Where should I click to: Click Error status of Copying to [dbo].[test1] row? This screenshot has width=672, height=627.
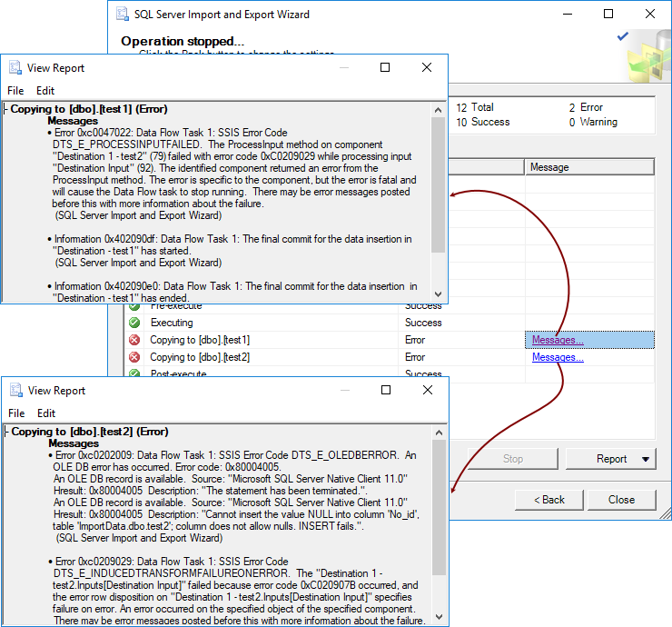coord(415,340)
